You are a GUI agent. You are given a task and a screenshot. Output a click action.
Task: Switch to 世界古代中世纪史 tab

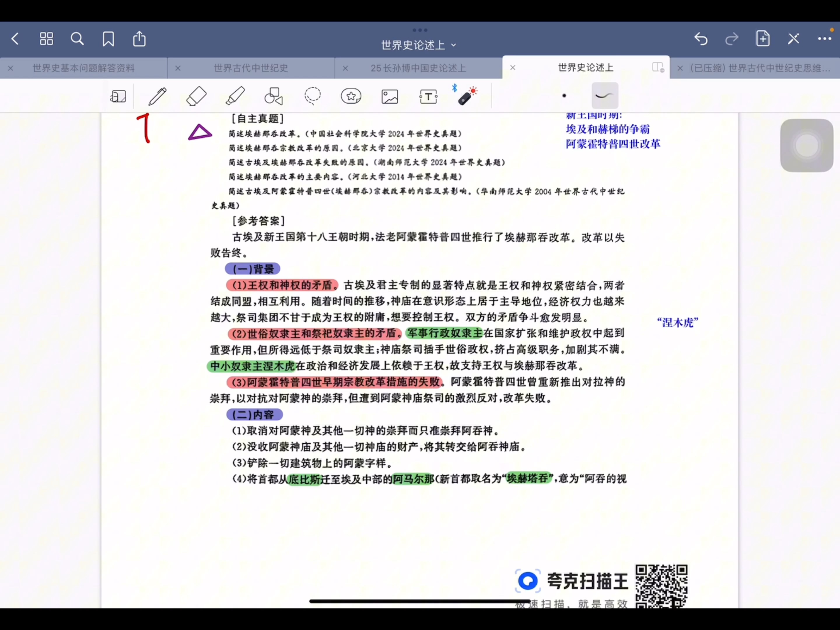pos(251,68)
